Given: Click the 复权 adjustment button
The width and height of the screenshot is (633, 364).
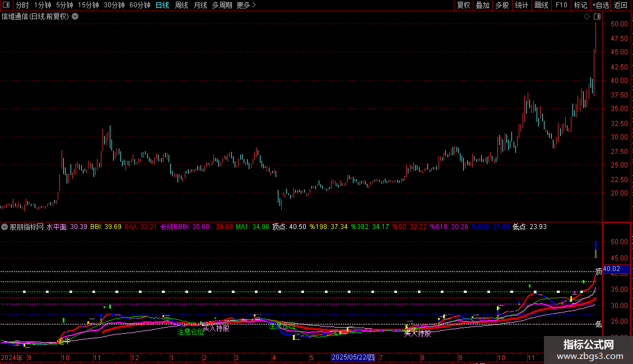Looking at the screenshot, I should click(x=464, y=5).
